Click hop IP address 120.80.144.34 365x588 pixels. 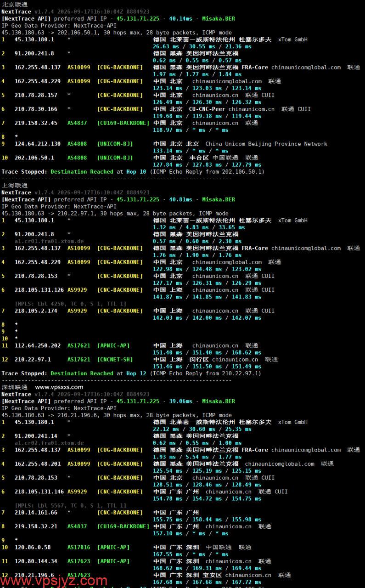coord(36,561)
